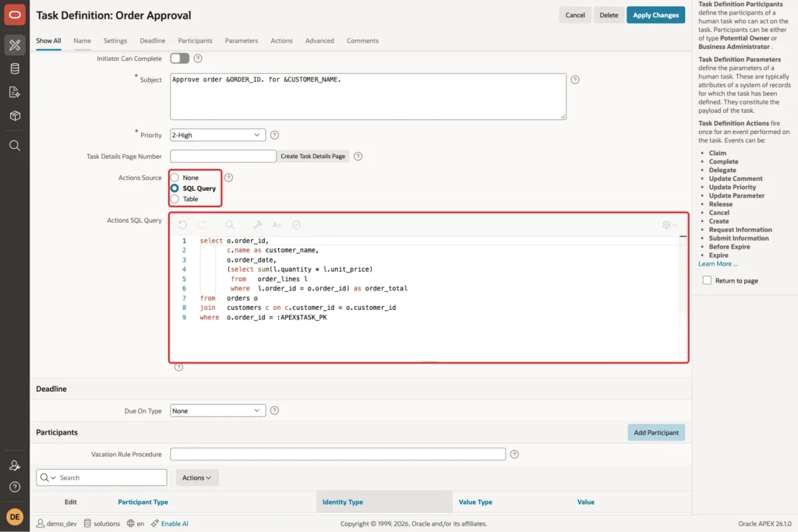Open Administration user icon in sidebar

(x=15, y=465)
